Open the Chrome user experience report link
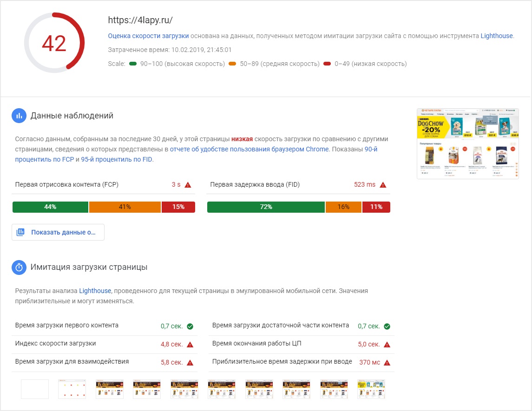This screenshot has height=411, width=532. (249, 150)
